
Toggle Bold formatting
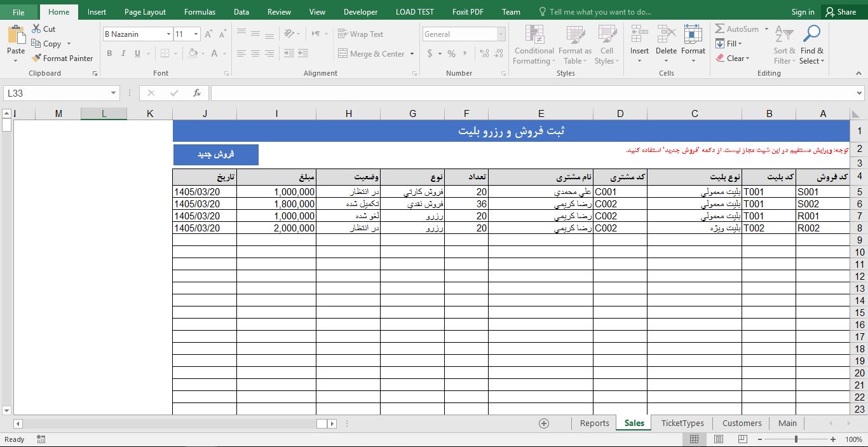click(x=109, y=53)
